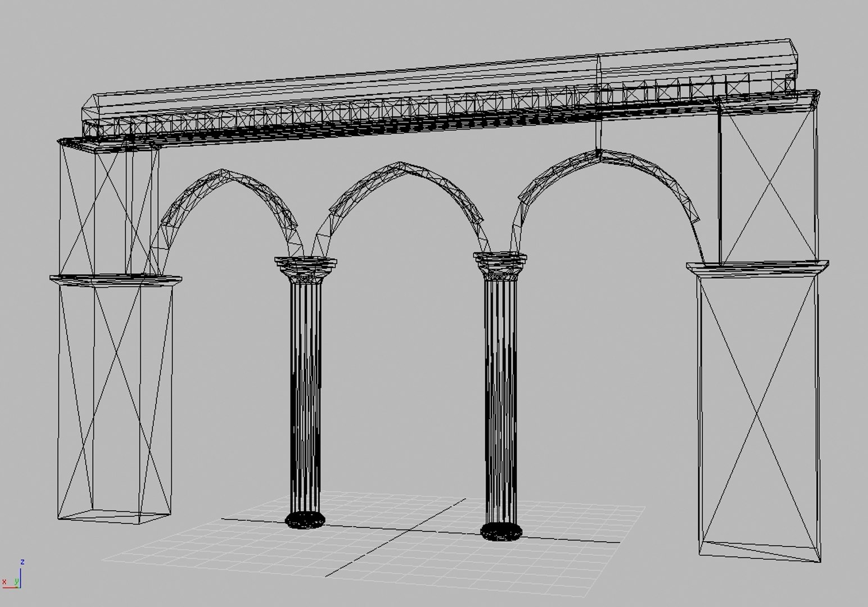Select the right fluted column shaft
Screen dimensions: 868x607
click(500, 401)
